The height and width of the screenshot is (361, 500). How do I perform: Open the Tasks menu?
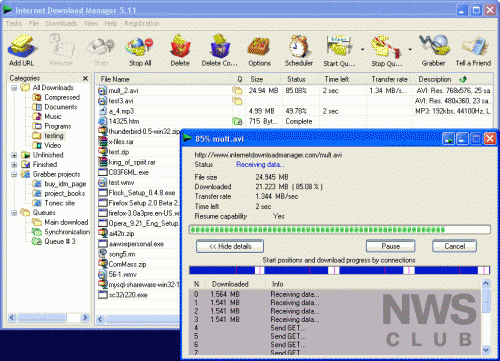(x=14, y=23)
